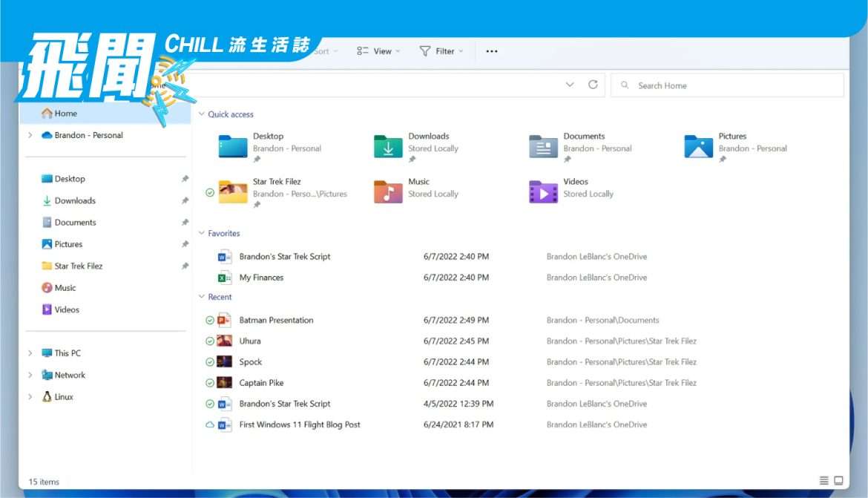Image resolution: width=868 pixels, height=498 pixels.
Task: Click Excel icon of My Finances
Action: pos(224,278)
